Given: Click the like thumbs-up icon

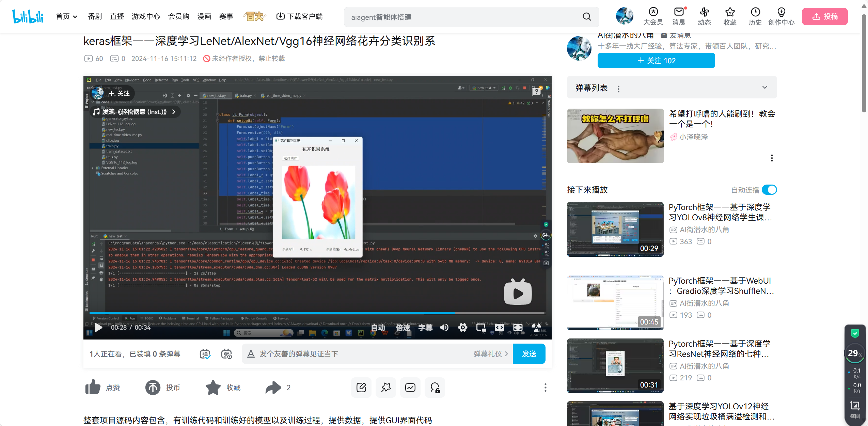Looking at the screenshot, I should point(93,387).
